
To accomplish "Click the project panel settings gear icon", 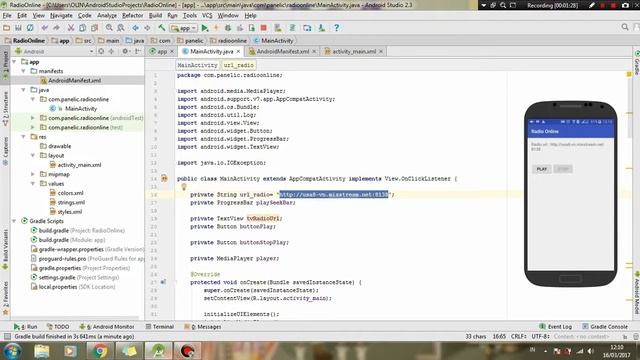I will (125, 51).
